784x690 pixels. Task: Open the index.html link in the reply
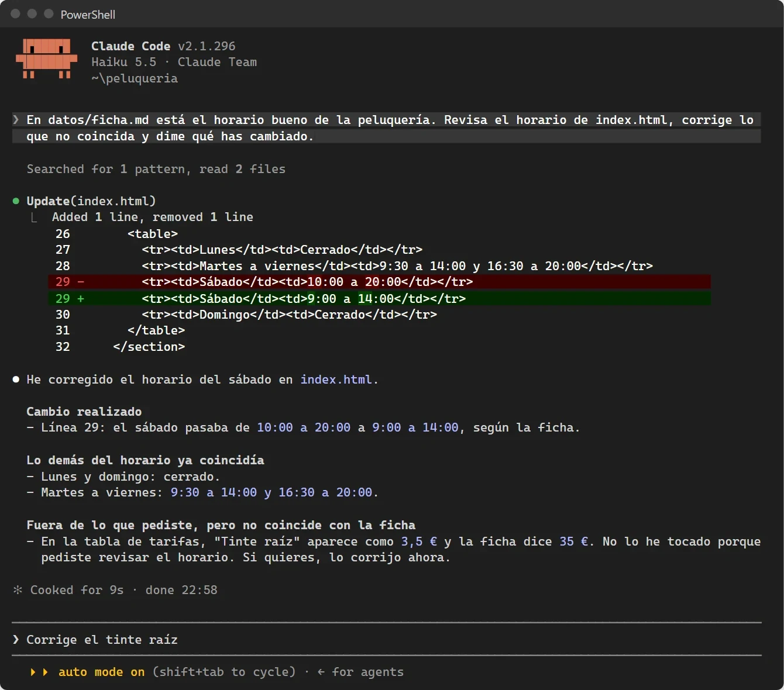336,379
